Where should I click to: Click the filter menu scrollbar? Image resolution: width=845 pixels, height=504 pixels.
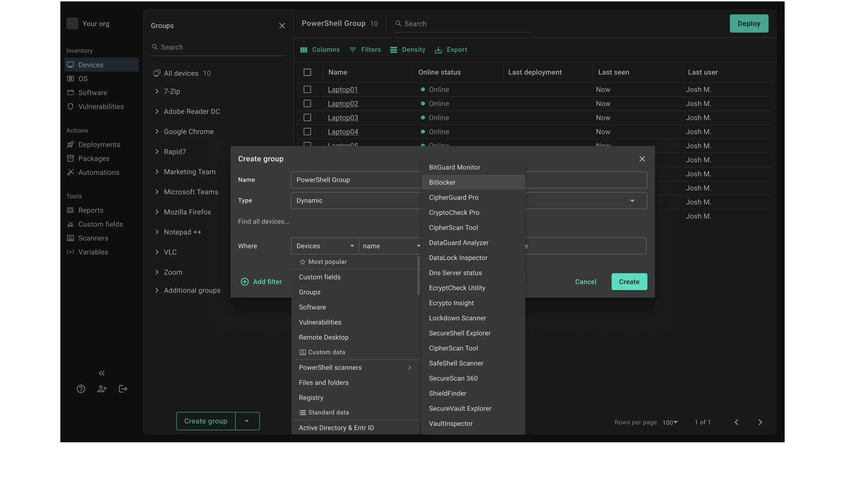[x=419, y=276]
